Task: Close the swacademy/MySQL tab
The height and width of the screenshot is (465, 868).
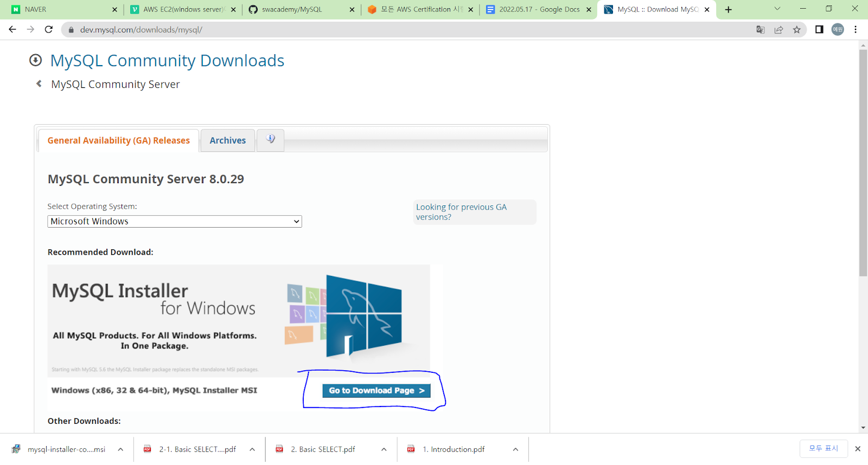Action: (352, 9)
